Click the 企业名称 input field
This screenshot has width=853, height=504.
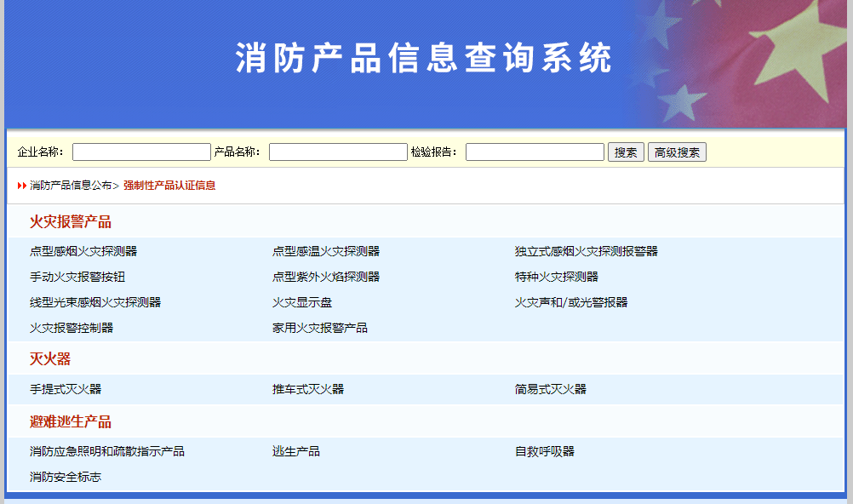[x=140, y=151]
